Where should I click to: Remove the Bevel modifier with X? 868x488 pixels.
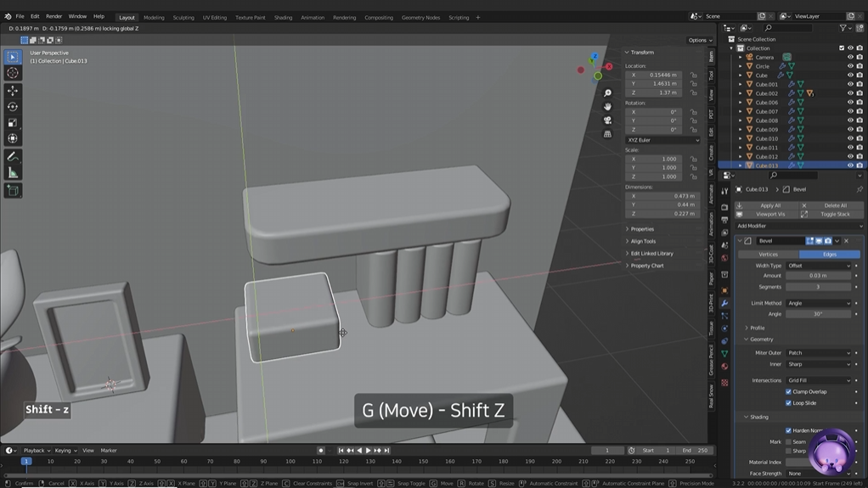point(847,241)
